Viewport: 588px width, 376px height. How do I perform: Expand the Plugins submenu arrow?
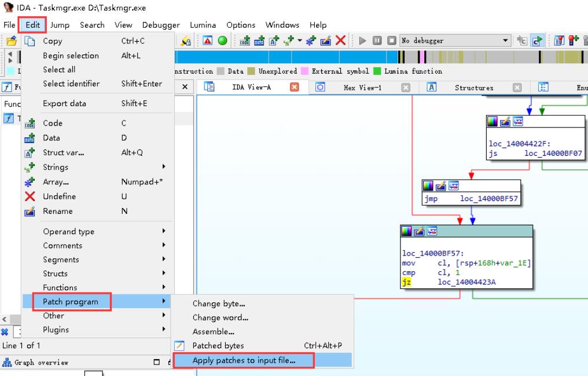[164, 328]
